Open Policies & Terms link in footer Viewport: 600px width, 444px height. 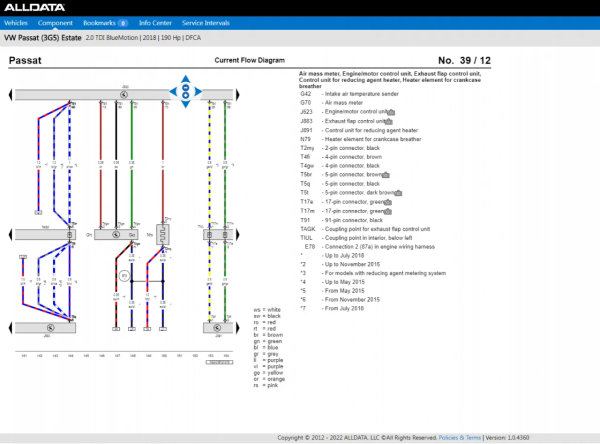tap(462, 437)
